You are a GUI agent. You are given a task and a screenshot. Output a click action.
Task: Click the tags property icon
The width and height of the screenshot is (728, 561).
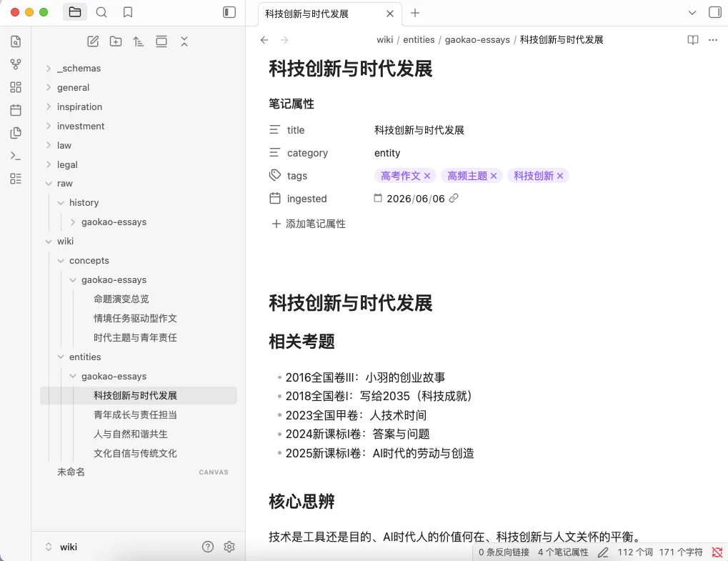click(x=275, y=175)
